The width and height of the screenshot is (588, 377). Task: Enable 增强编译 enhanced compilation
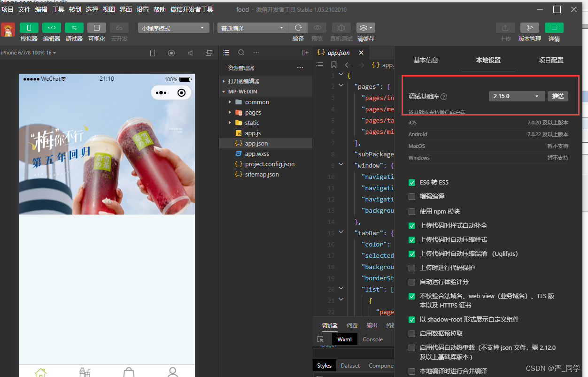412,196
